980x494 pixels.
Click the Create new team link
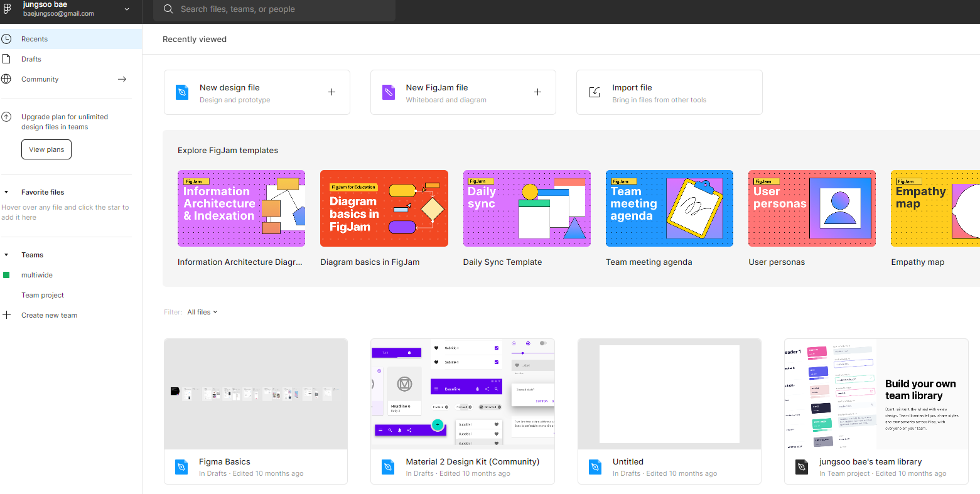pos(49,315)
